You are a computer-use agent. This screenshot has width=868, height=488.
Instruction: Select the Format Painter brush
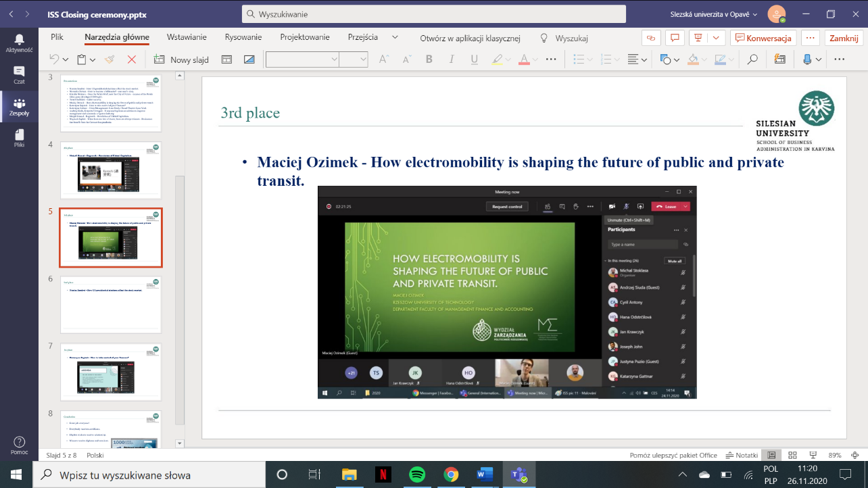[110, 59]
